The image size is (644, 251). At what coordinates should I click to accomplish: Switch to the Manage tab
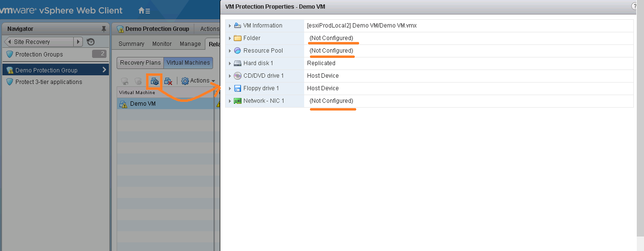coord(190,44)
